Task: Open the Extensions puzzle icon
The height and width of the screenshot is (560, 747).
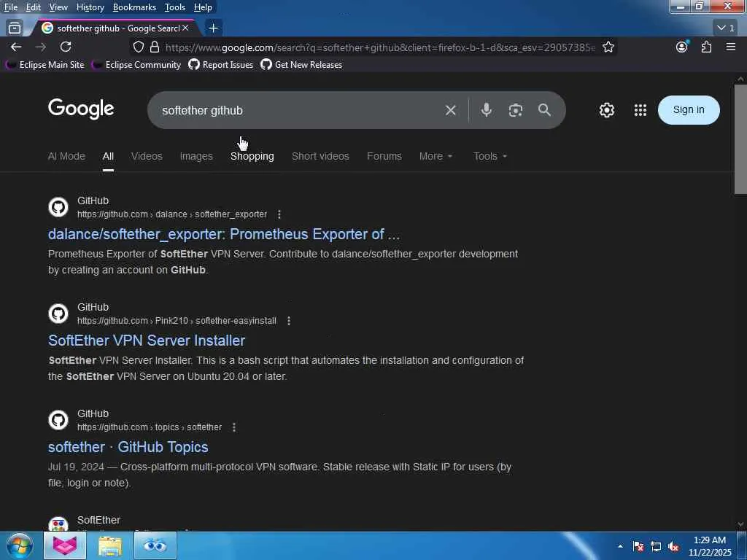Action: 706,47
